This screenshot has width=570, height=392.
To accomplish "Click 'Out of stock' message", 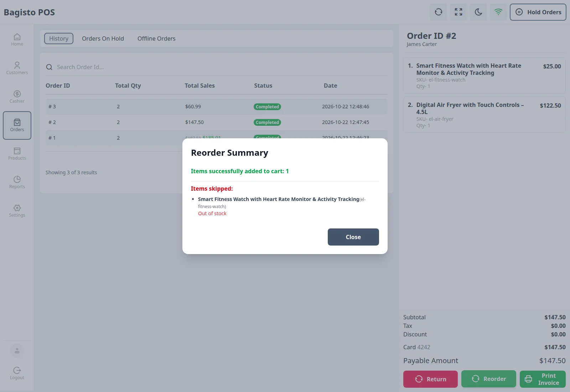I will pyautogui.click(x=212, y=213).
